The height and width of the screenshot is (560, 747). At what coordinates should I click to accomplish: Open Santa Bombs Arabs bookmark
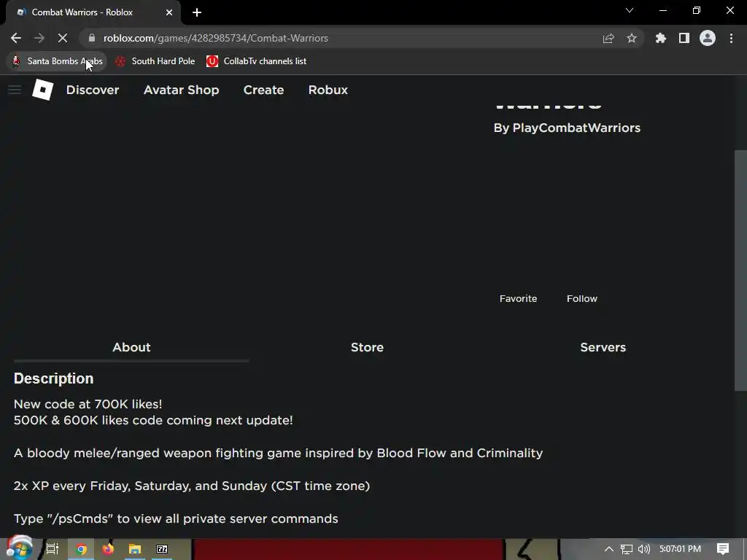57,61
